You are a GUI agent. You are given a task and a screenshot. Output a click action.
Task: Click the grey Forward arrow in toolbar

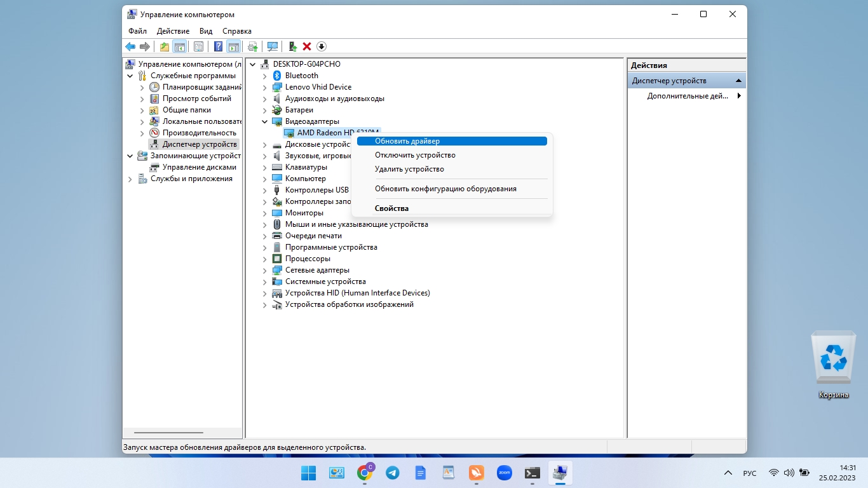click(x=145, y=46)
